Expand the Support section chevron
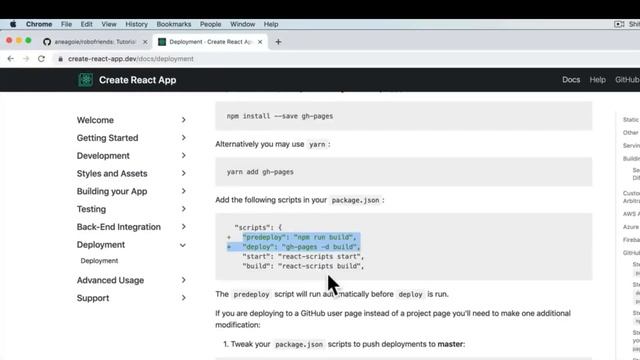The width and height of the screenshot is (640, 360). 184,298
